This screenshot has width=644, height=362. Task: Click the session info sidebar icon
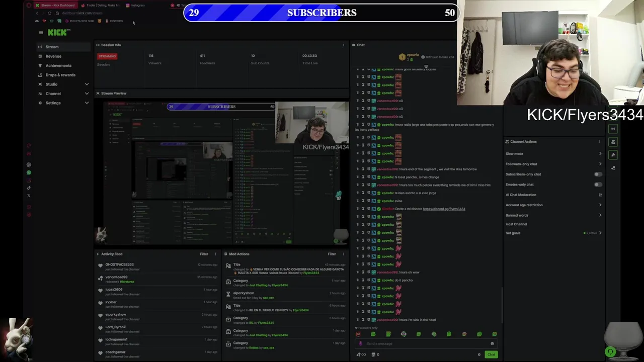click(x=613, y=129)
